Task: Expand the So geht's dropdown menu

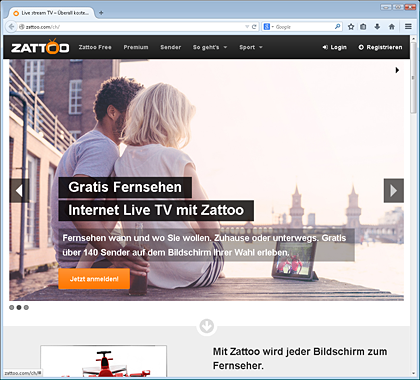Action: coord(210,47)
